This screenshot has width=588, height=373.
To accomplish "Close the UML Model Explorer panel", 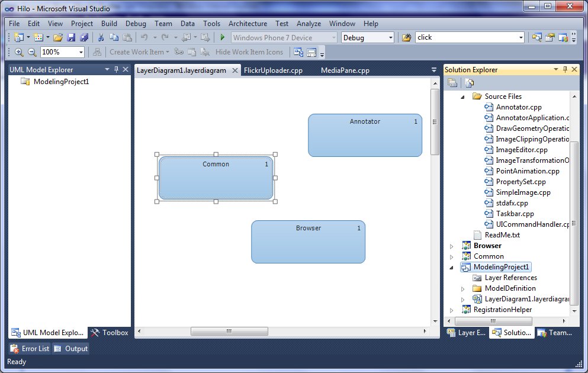I will click(x=126, y=69).
